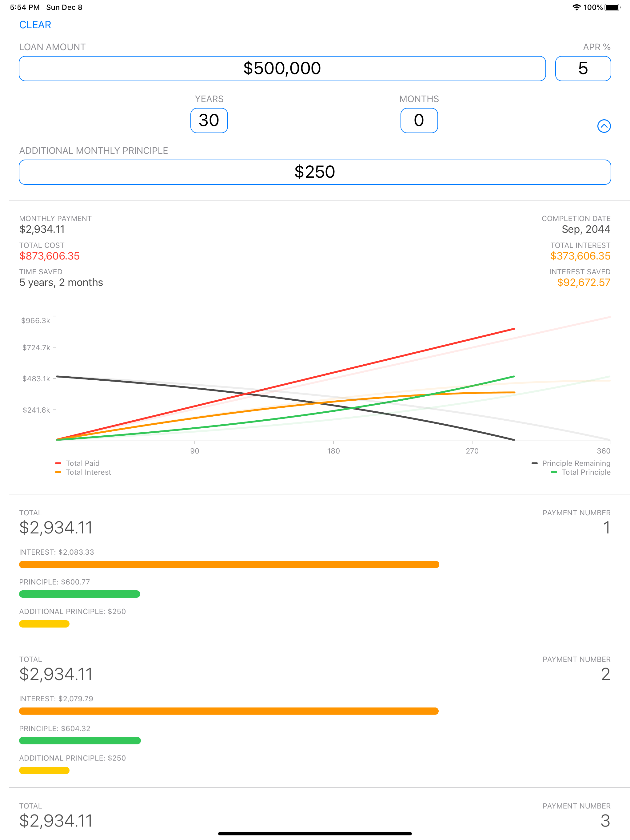Tap the Principle Remaining legend marker
630x840 pixels.
534,463
